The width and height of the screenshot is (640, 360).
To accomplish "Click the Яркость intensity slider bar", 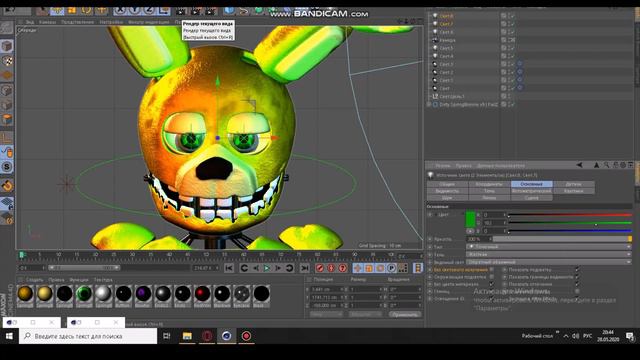I will (x=562, y=239).
